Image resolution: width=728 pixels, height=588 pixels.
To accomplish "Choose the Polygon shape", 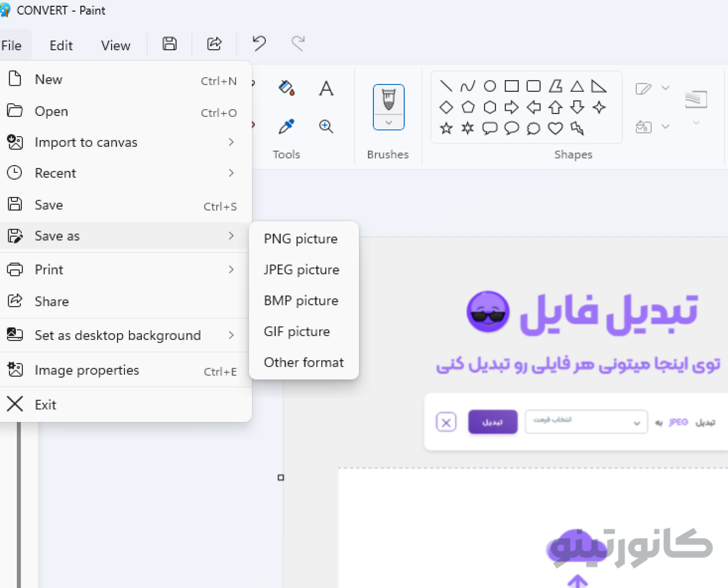I will coord(555,86).
